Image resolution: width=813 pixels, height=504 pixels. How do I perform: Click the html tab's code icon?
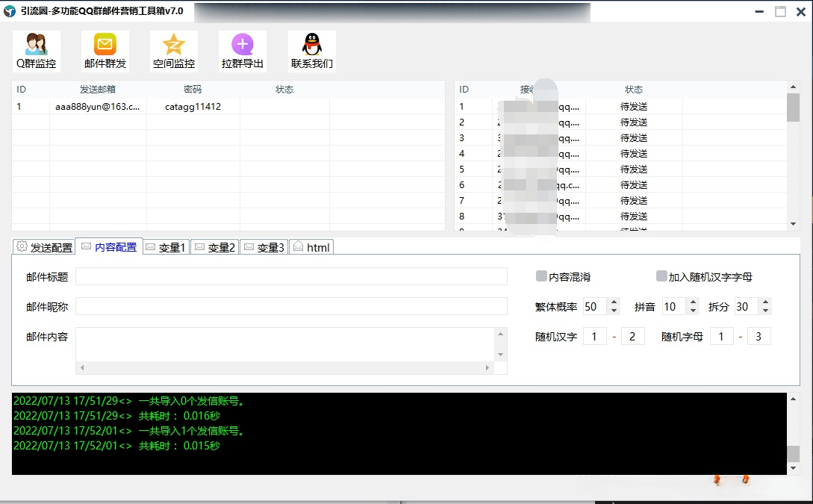[x=299, y=246]
